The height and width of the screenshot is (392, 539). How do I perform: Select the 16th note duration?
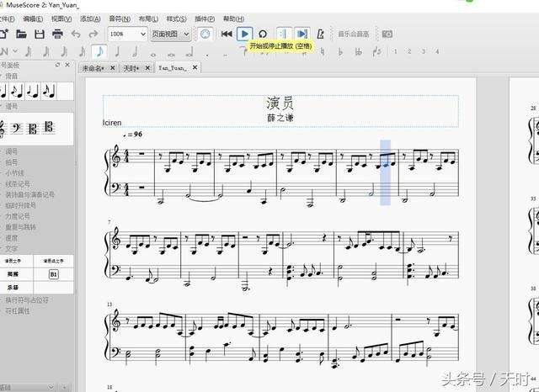[x=82, y=52]
